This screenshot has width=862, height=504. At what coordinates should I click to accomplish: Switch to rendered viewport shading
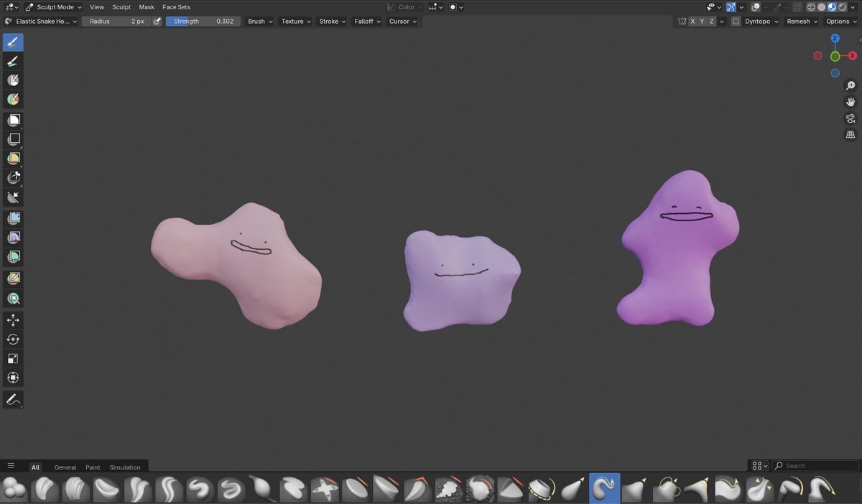click(842, 7)
